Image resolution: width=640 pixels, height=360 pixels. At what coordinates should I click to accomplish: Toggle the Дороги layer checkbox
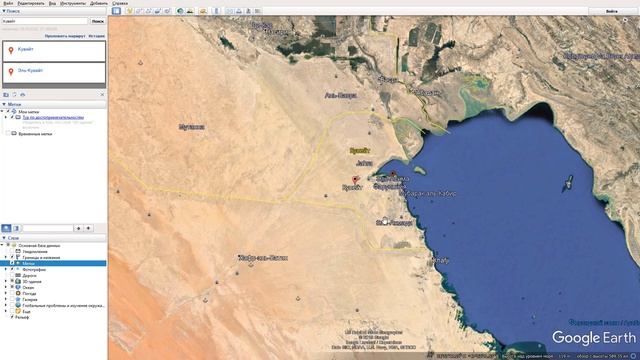(x=12, y=276)
